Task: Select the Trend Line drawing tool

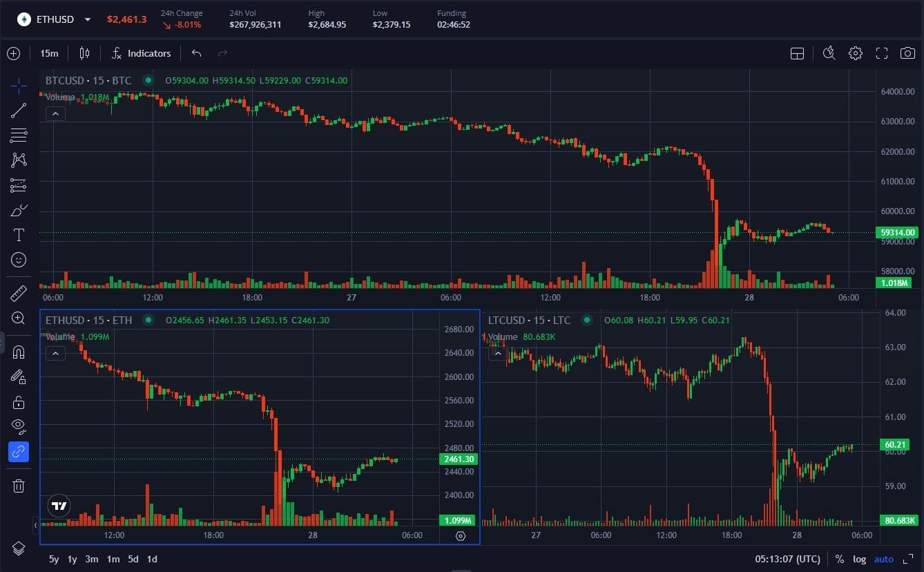Action: [19, 111]
